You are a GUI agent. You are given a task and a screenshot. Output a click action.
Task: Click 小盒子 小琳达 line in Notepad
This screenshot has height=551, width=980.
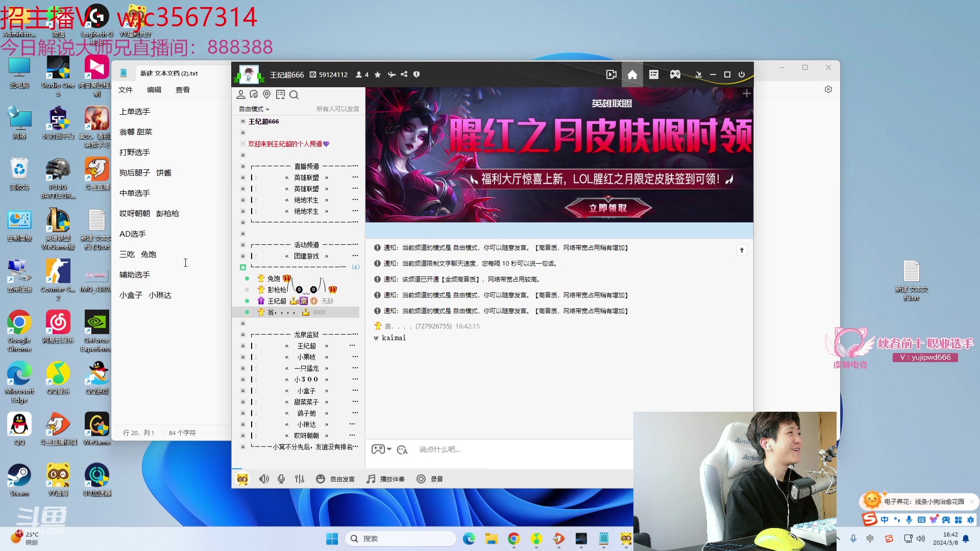click(145, 295)
